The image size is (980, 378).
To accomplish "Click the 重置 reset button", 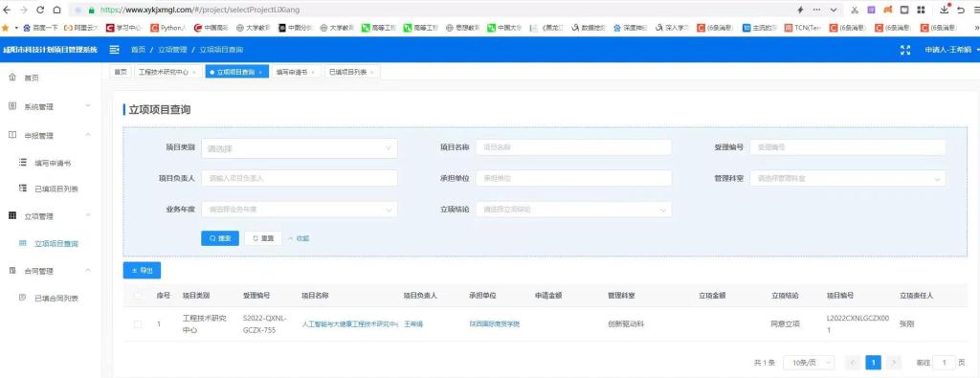I will point(262,238).
